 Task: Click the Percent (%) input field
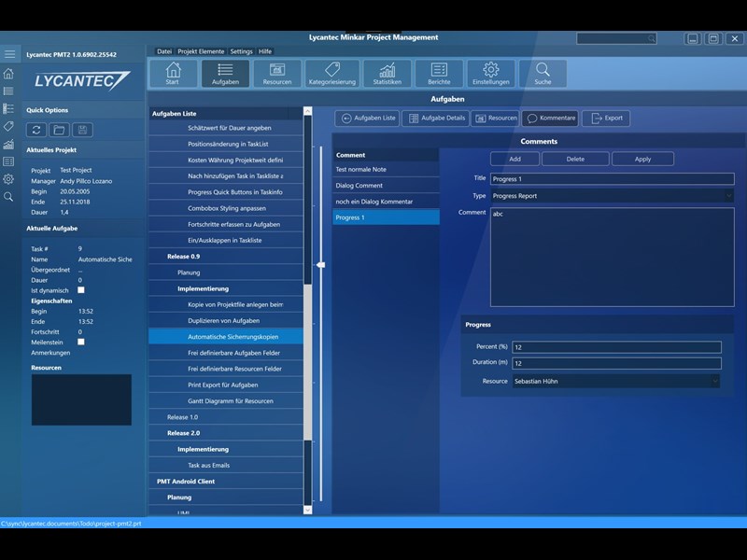616,347
